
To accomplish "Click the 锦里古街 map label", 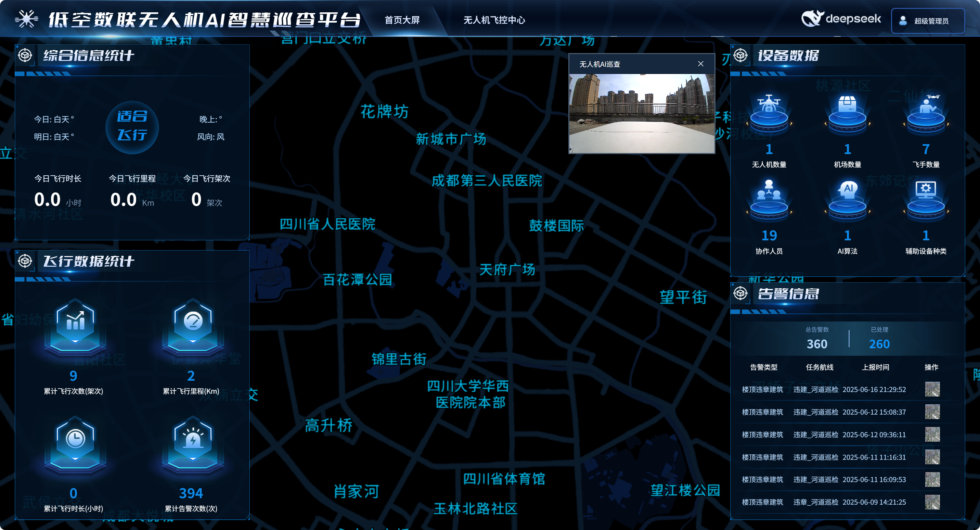I will point(399,359).
